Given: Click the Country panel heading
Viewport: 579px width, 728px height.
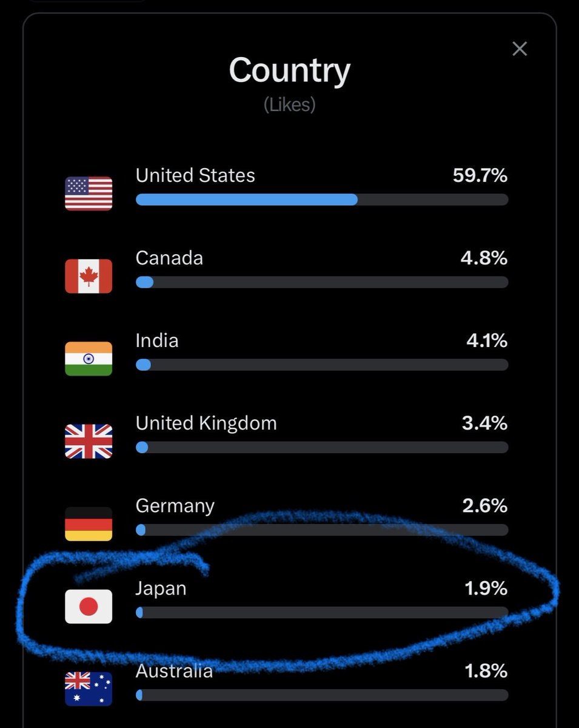Looking at the screenshot, I should [290, 70].
